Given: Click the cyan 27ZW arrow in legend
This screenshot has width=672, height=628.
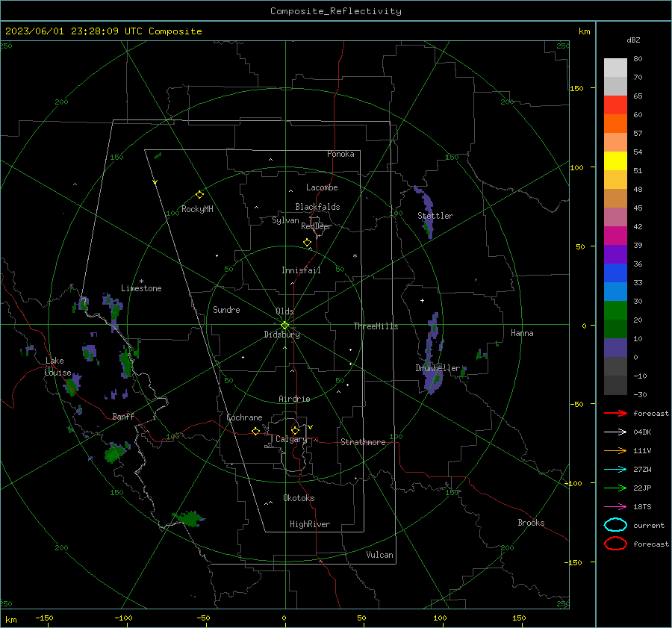Looking at the screenshot, I should coord(615,470).
